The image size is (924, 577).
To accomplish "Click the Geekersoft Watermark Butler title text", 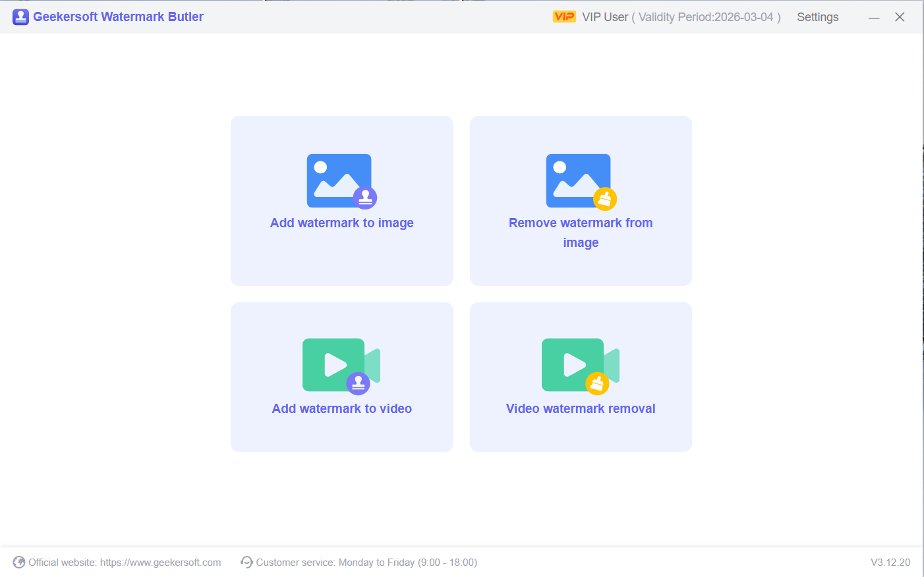I will pos(118,17).
